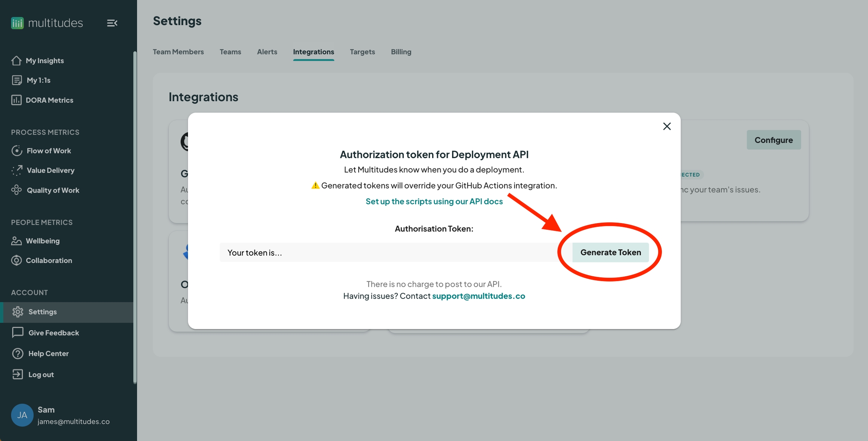
Task: Switch to the Billing tab
Action: [401, 52]
